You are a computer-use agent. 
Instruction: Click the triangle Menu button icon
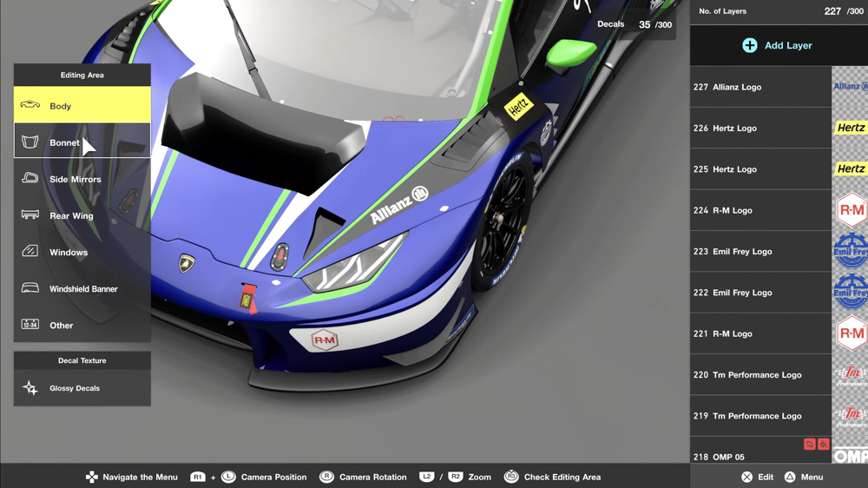click(790, 477)
